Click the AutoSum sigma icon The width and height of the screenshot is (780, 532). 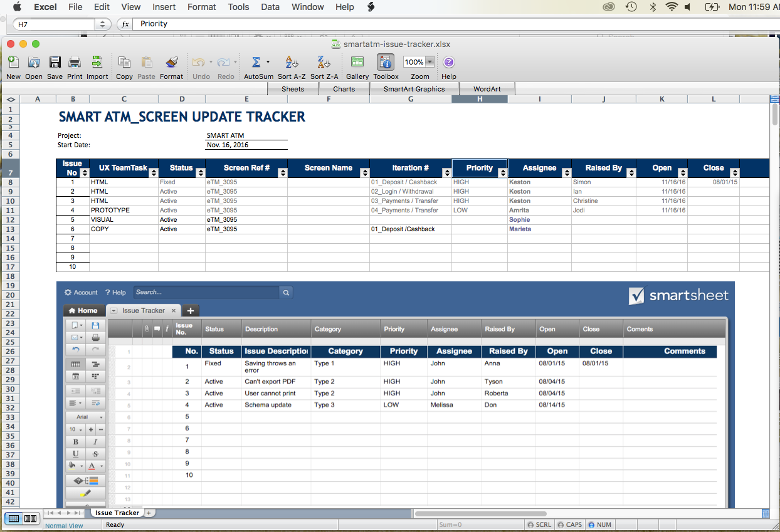(x=256, y=62)
